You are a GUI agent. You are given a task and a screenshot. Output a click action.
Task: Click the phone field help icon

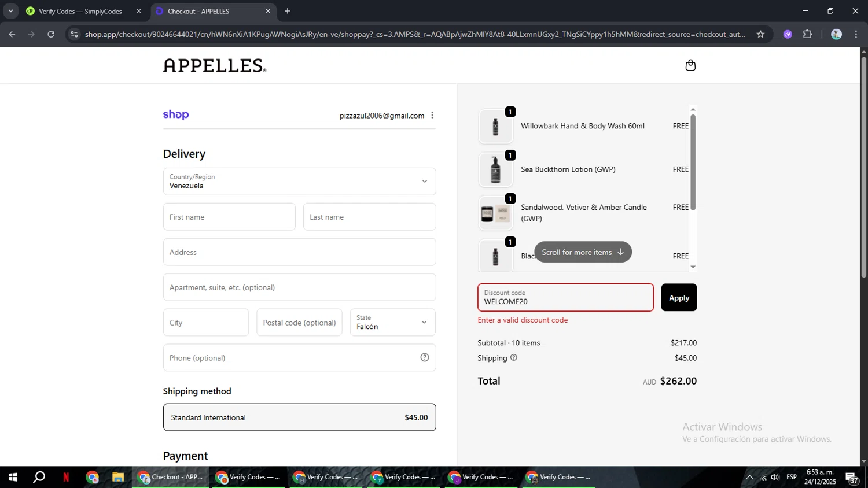pos(425,357)
